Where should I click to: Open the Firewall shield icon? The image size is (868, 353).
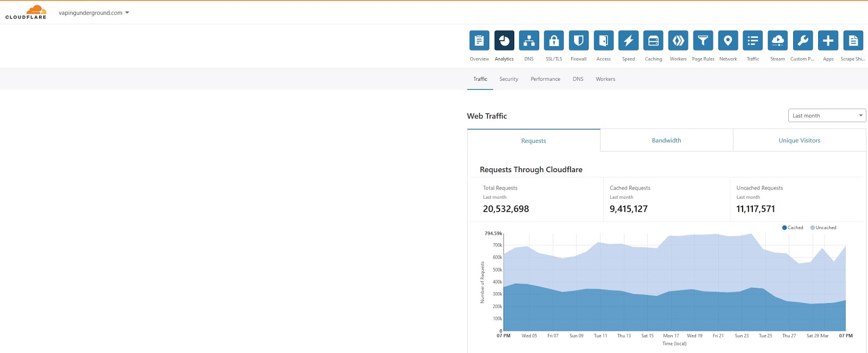coord(579,41)
